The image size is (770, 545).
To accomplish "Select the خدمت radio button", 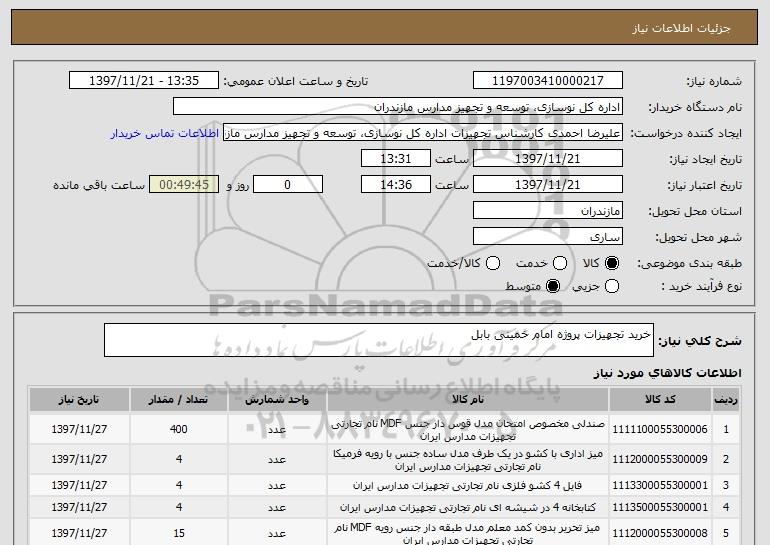I will click(x=560, y=264).
